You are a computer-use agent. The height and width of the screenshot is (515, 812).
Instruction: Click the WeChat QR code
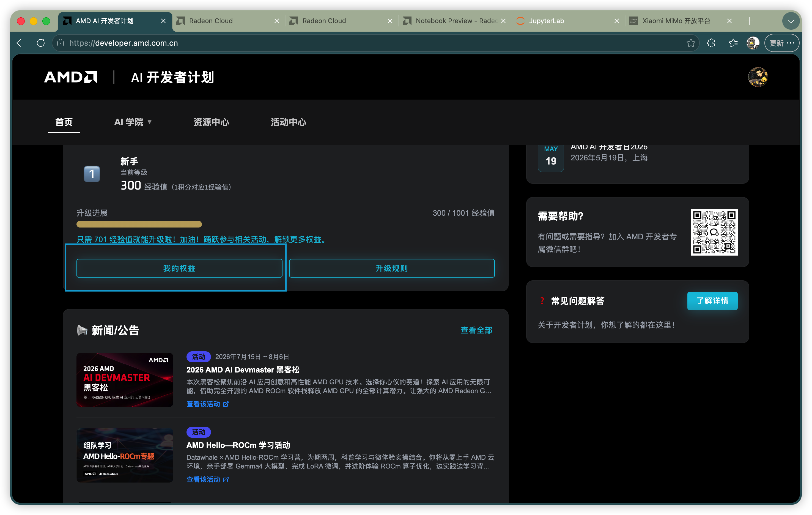[x=714, y=232]
